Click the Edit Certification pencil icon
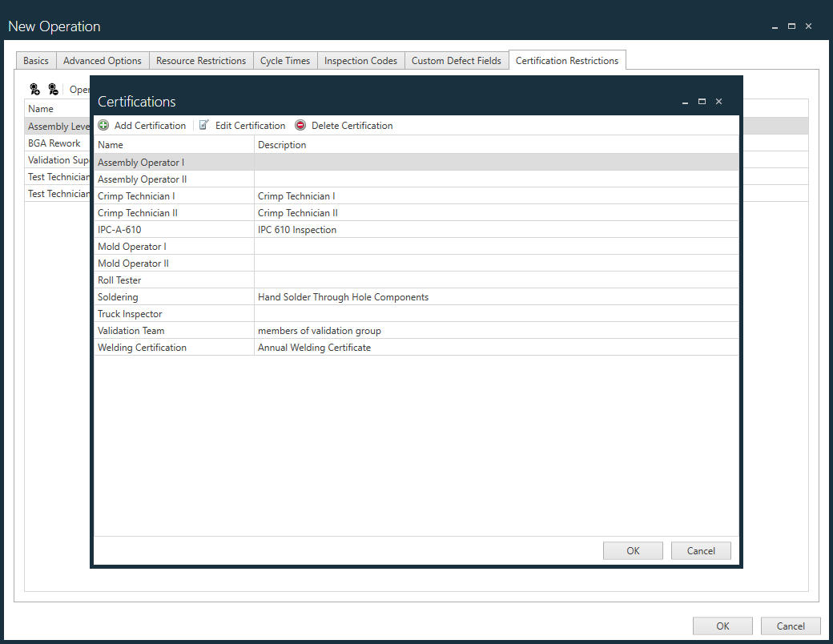Image resolution: width=833 pixels, height=644 pixels. tap(206, 125)
